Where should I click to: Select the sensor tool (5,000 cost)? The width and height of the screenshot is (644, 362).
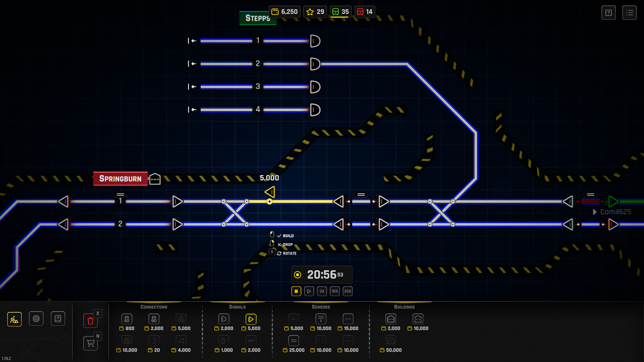[294, 318]
